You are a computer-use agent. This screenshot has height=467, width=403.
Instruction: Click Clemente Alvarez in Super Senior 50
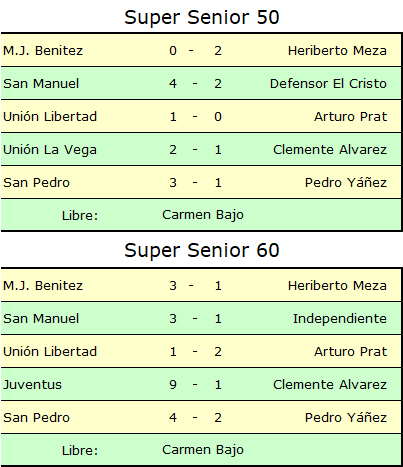[x=330, y=150]
